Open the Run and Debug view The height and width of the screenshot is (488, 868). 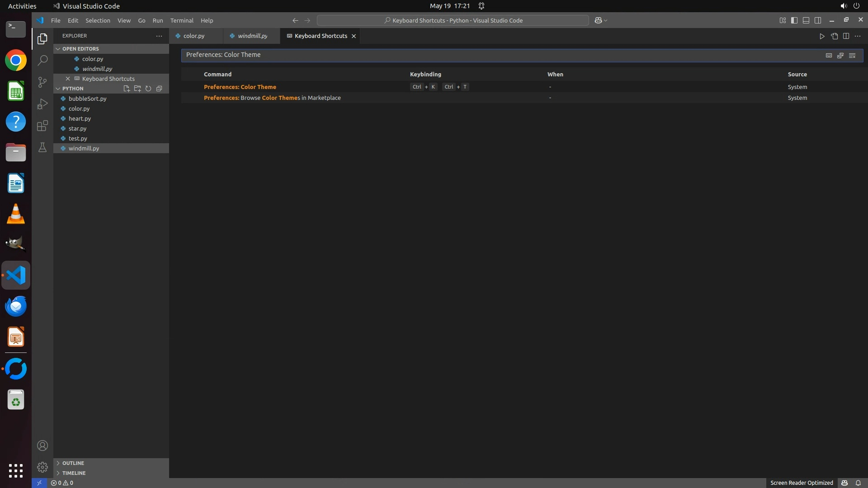42,104
